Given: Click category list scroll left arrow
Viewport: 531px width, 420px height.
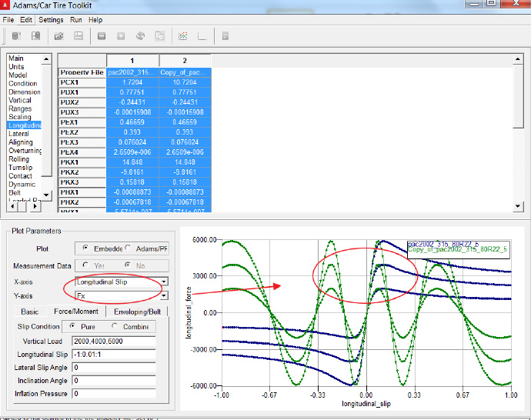Looking at the screenshot, I should pyautogui.click(x=12, y=205).
